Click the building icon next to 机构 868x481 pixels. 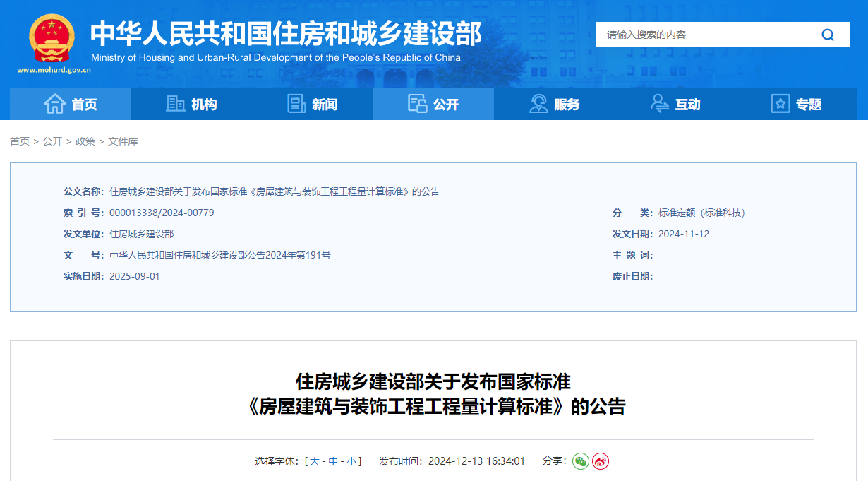tap(174, 104)
